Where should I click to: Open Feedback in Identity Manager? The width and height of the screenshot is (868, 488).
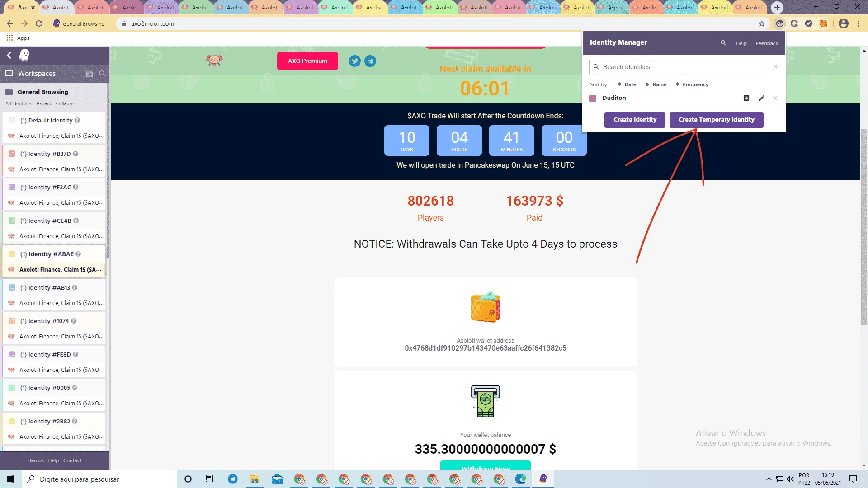pyautogui.click(x=767, y=43)
